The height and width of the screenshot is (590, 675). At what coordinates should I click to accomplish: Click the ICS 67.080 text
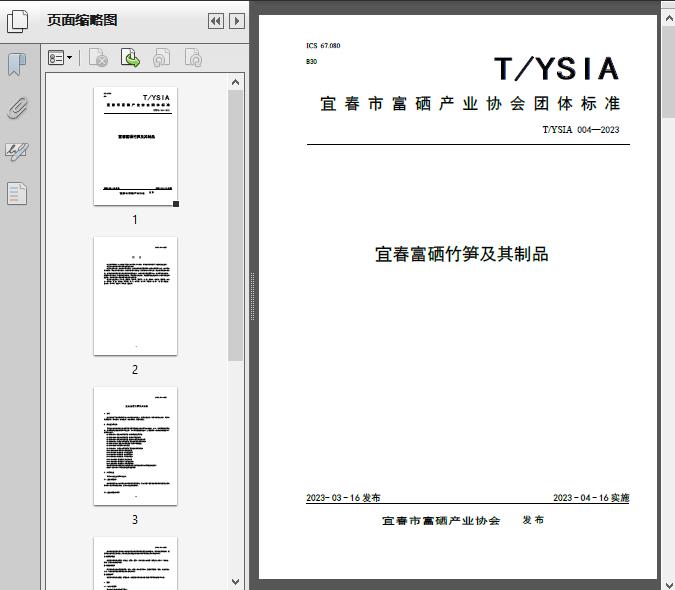pyautogui.click(x=323, y=46)
